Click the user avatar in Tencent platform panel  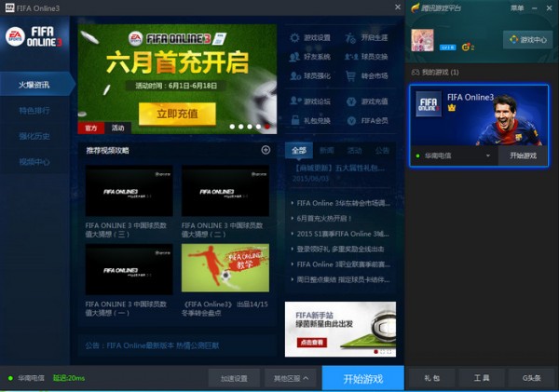(x=422, y=40)
